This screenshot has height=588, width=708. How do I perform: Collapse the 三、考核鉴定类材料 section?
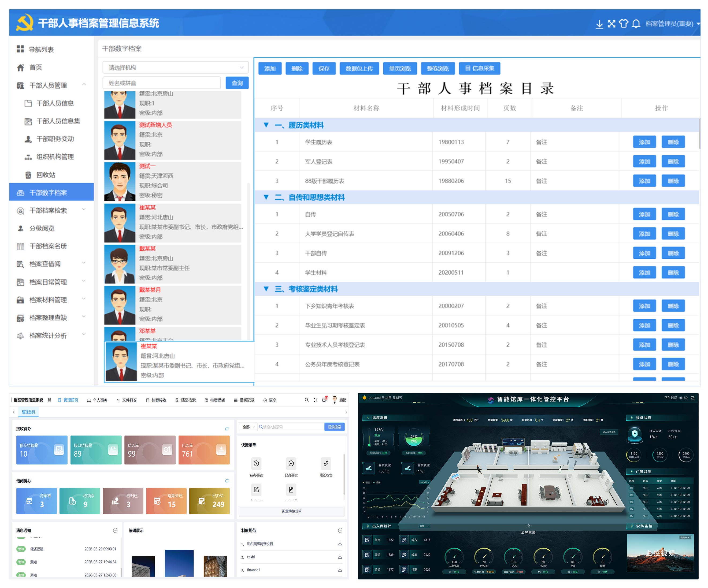click(266, 289)
